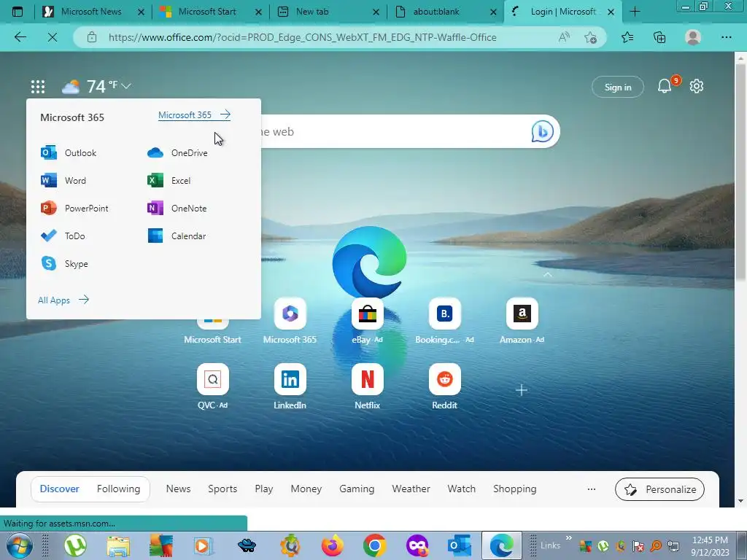Open ToDo from the app list
747x560 pixels.
[63, 236]
